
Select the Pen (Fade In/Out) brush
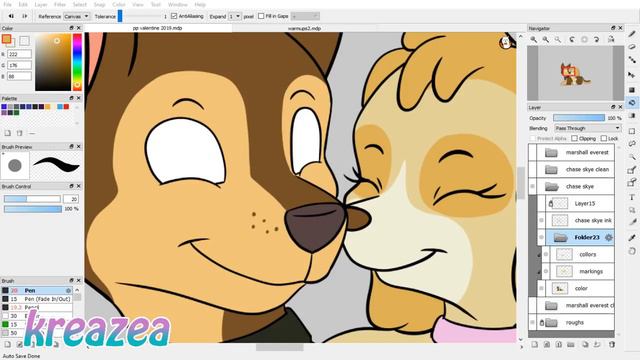tap(37, 299)
